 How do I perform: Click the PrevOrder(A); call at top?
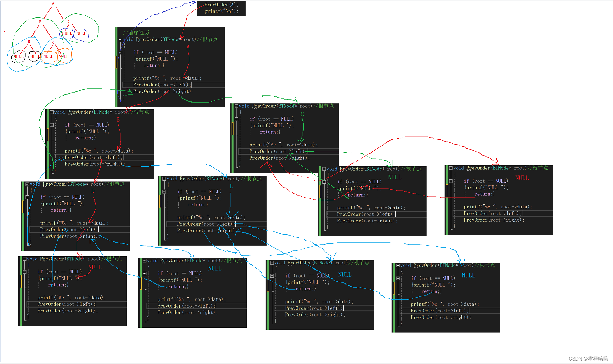pos(221,5)
